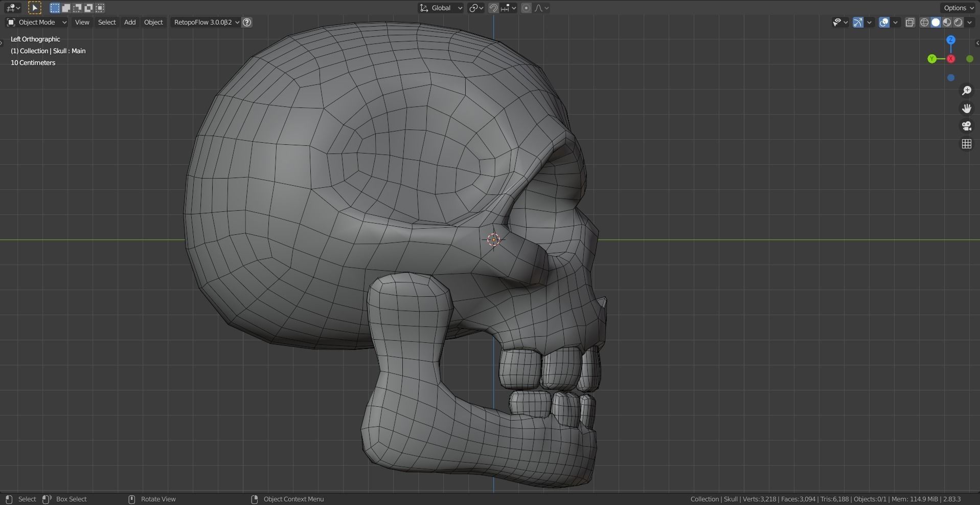The height and width of the screenshot is (505, 980).
Task: Switch to Solid viewport shading
Action: click(936, 22)
